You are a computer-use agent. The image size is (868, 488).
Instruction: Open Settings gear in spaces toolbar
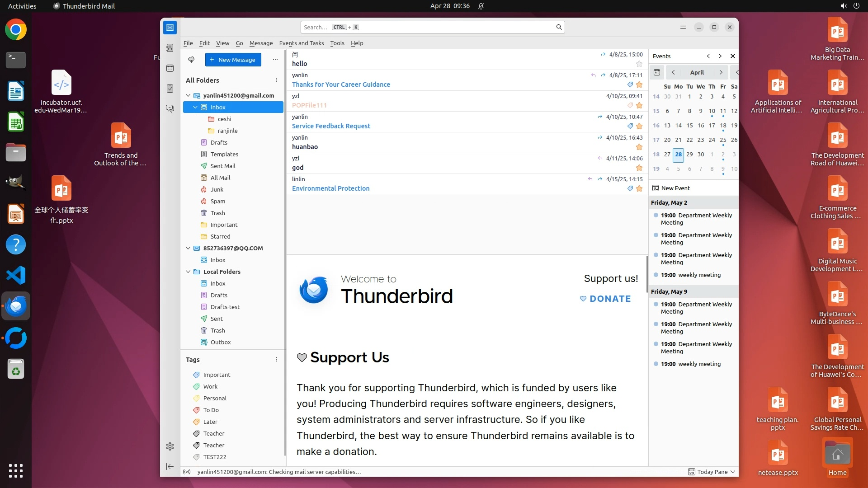click(x=170, y=446)
